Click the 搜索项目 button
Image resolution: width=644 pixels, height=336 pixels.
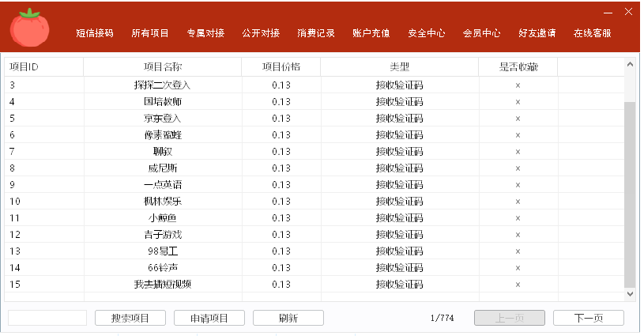tap(130, 318)
